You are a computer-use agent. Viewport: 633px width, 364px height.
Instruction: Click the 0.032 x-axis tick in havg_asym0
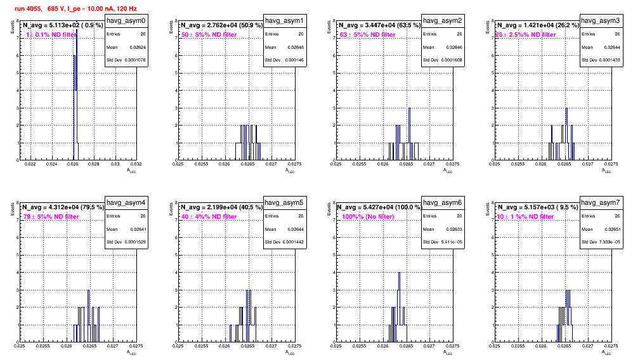(136, 164)
